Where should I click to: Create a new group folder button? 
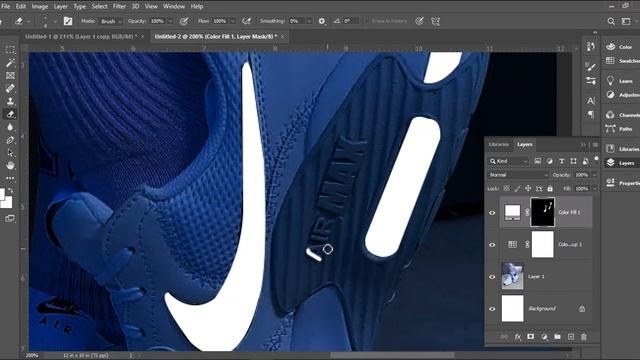557,337
